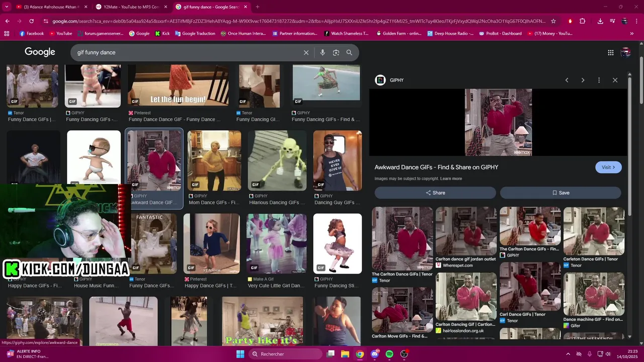Open a new browser tab
This screenshot has height=362, width=644.
[x=257, y=7]
